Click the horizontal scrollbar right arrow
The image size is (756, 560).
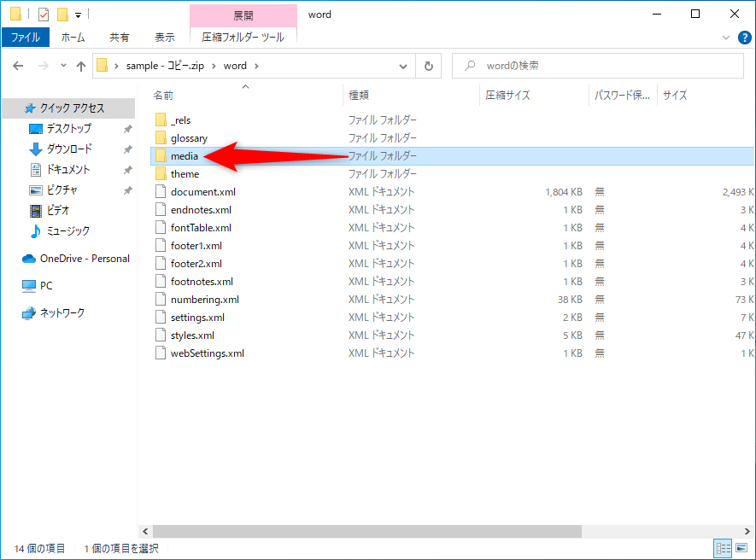coord(747,531)
